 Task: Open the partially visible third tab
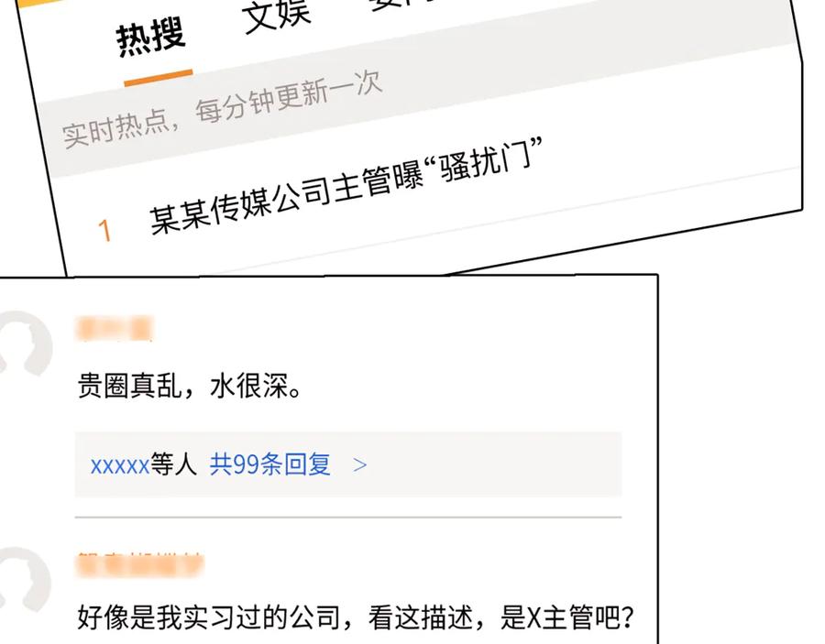pyautogui.click(x=401, y=5)
